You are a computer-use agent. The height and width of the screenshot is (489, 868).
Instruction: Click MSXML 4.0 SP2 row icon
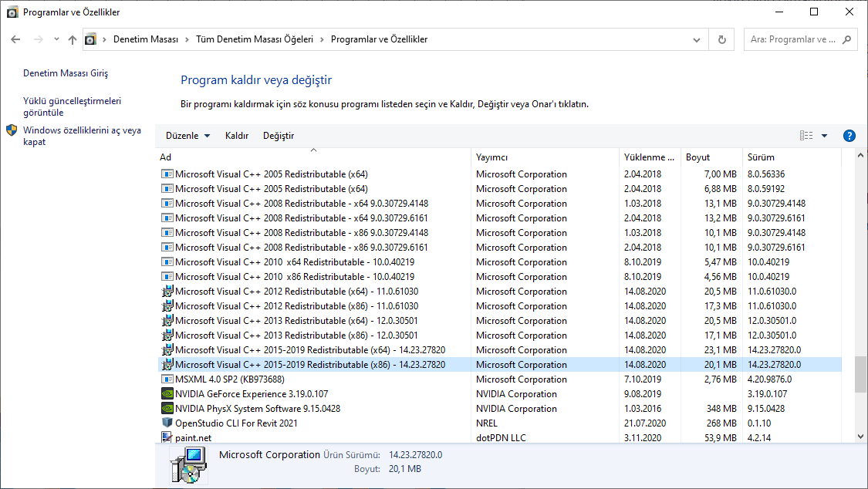[x=167, y=379]
